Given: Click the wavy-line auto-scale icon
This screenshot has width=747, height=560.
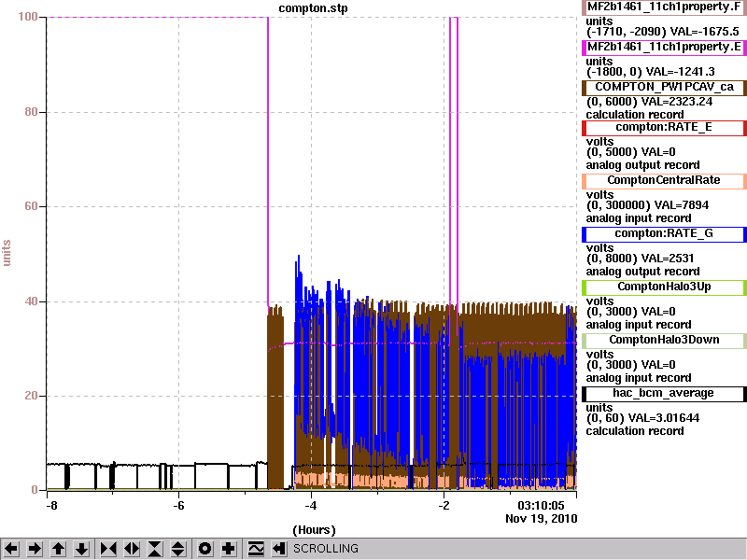Looking at the screenshot, I should click(x=256, y=549).
